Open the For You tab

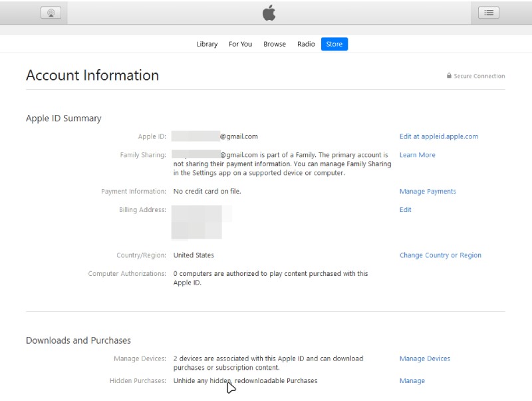point(240,44)
